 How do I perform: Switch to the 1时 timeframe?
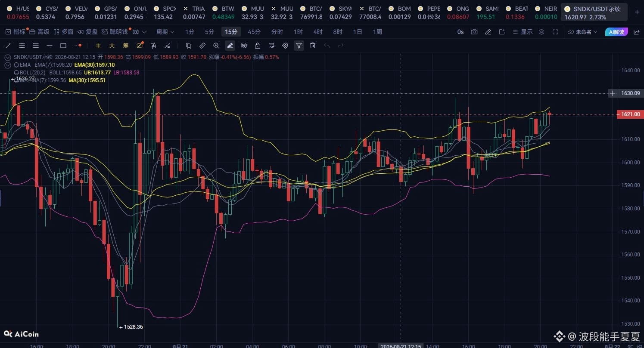point(298,32)
